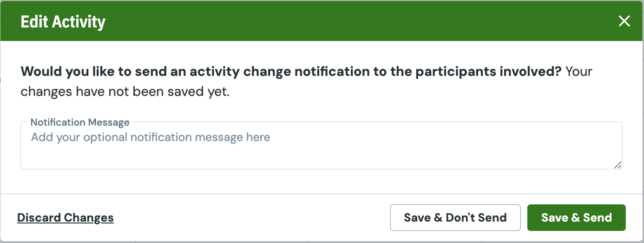Viewport: 644px width, 243px height.
Task: Save and notify participants with green button
Action: pyautogui.click(x=577, y=217)
